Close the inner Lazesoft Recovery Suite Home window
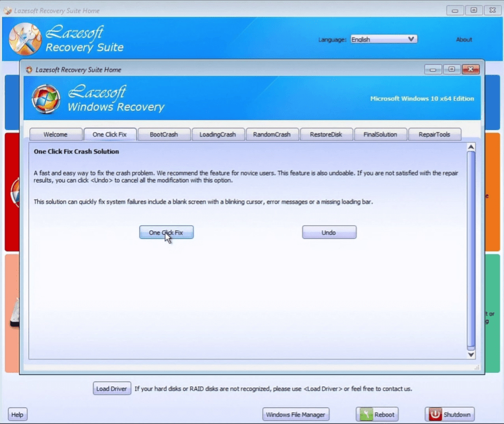This screenshot has width=504, height=424. [x=470, y=69]
